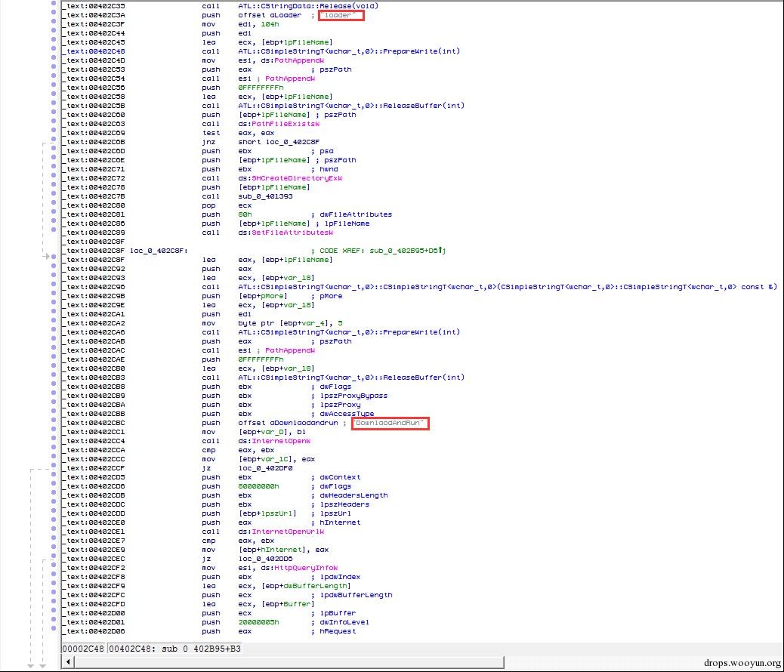Click the highlighted address _text:00402C48
Image resolution: width=784 pixels, height=672 pixels.
click(x=94, y=51)
